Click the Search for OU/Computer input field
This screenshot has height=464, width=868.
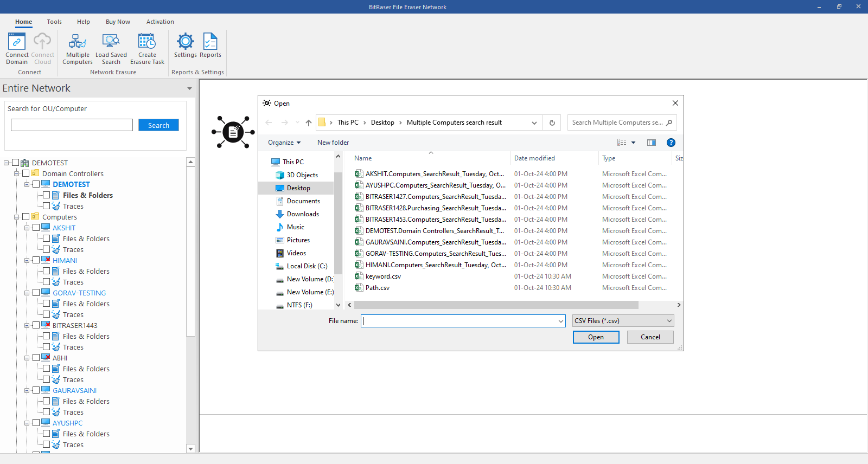click(x=72, y=125)
